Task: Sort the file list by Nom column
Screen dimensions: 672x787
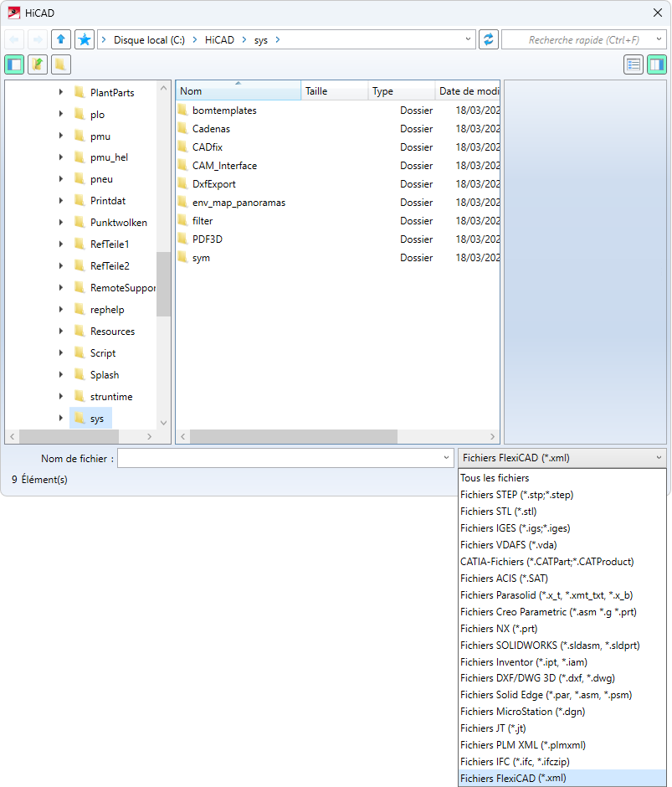Action: pos(239,91)
